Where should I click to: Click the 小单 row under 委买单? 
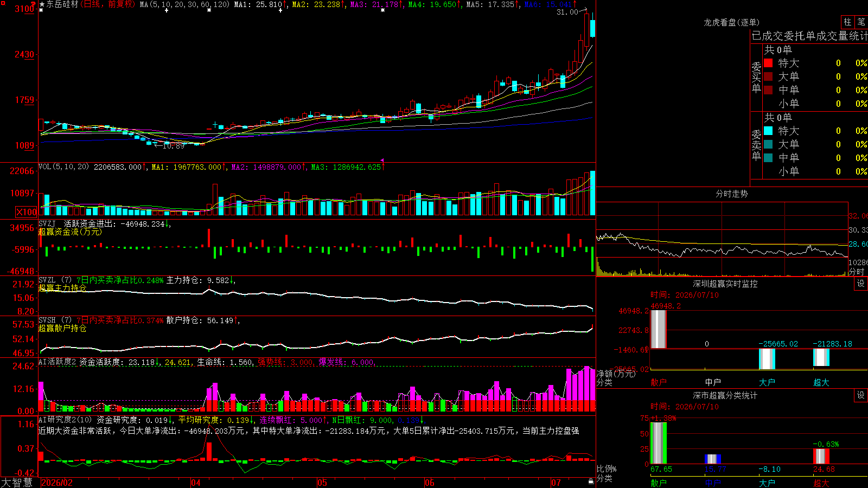point(815,104)
